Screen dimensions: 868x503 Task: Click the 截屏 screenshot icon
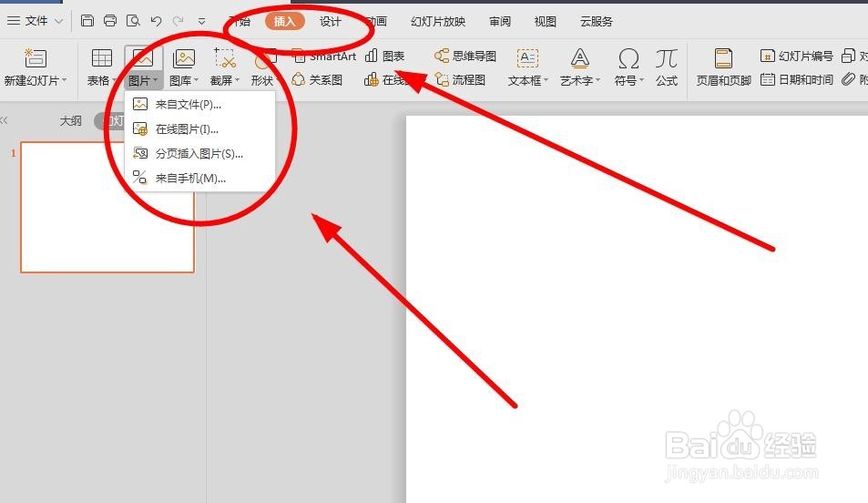pos(225,58)
